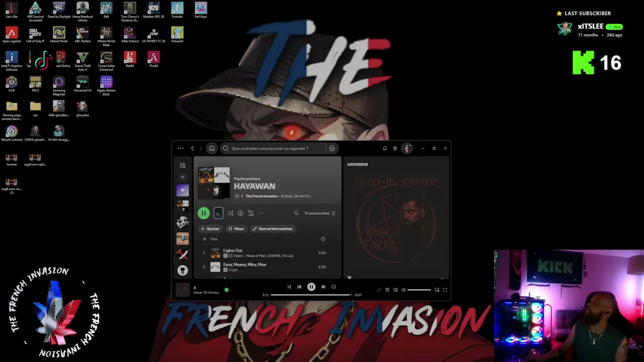
Task: Select the Fortnite desktop icon
Action: coord(177,10)
